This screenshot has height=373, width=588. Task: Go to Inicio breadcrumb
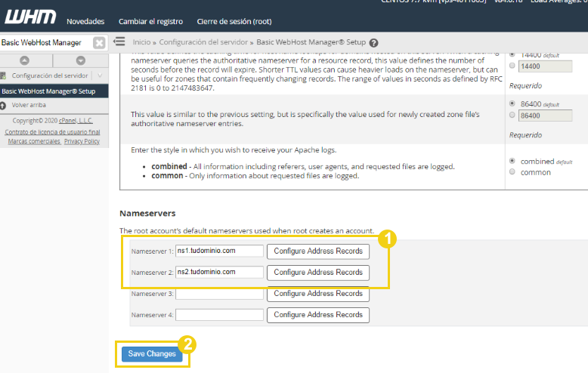[x=141, y=42]
